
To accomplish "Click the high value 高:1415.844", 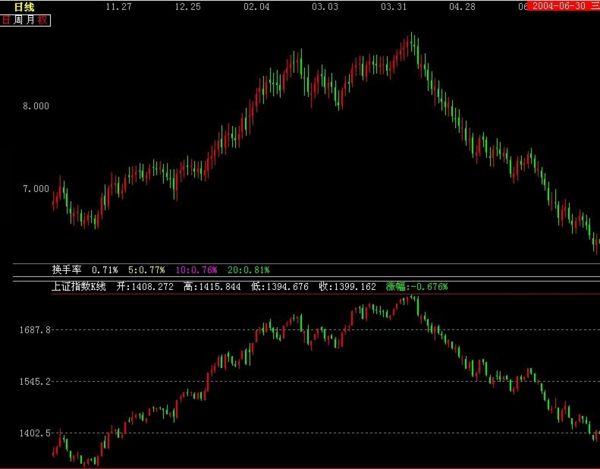I will pyautogui.click(x=212, y=286).
